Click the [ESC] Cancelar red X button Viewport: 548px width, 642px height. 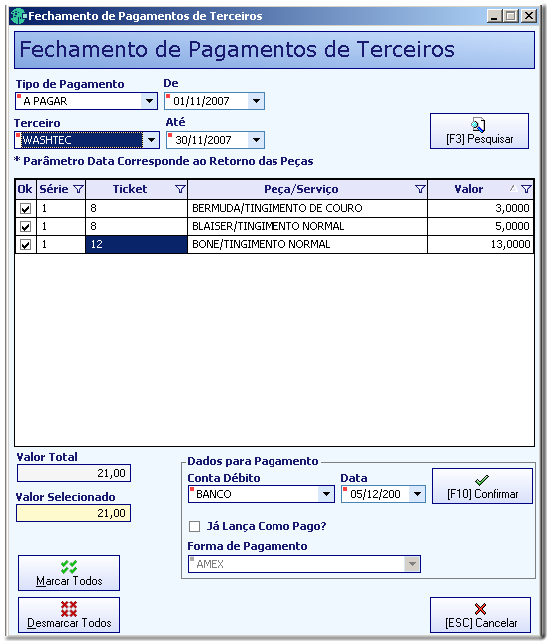(480, 615)
